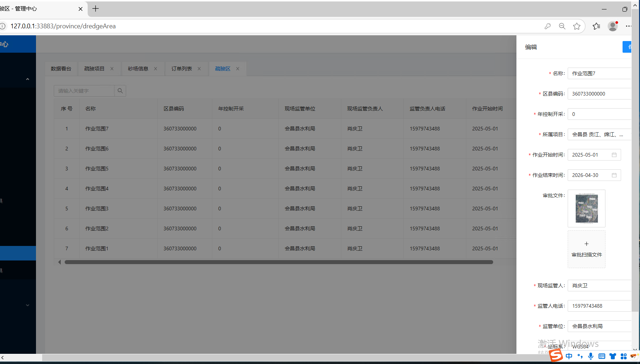This screenshot has height=364, width=640.
Task: Collapse the sidebar menu group chevron
Action: [28, 79]
